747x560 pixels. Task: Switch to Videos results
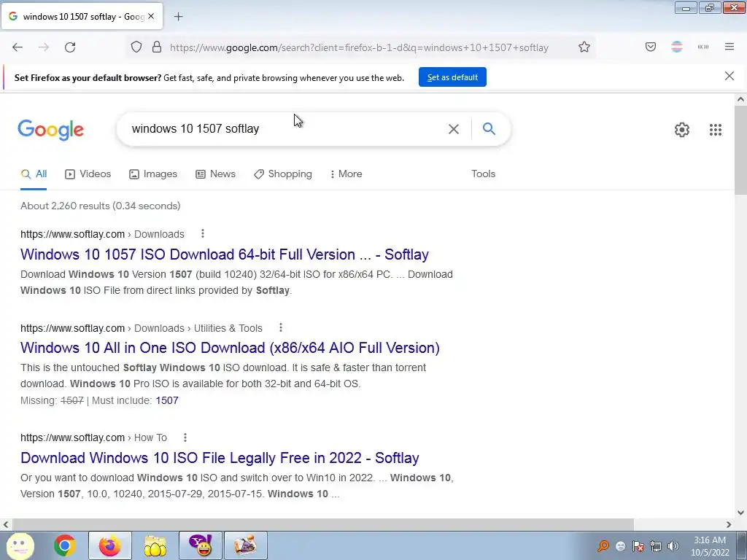click(x=88, y=174)
